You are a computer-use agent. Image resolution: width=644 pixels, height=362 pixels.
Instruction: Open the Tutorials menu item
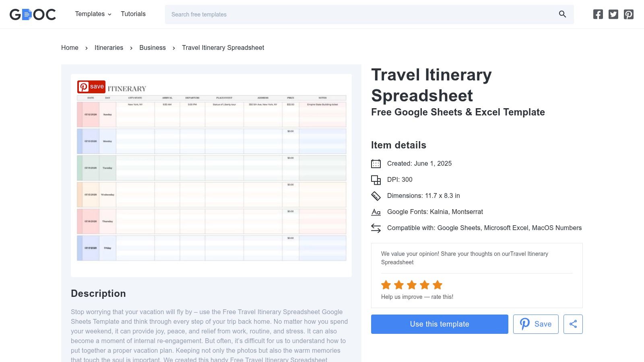point(133,14)
